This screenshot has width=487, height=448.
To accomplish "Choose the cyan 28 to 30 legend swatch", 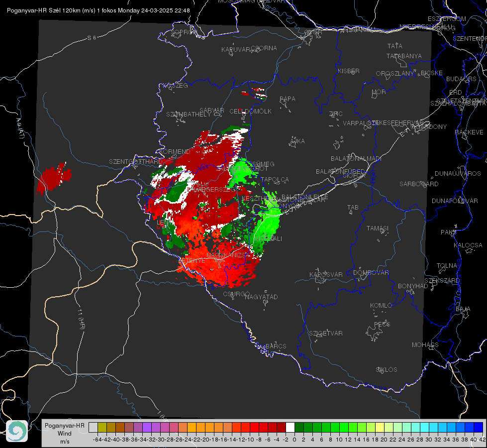I will click(425, 428).
